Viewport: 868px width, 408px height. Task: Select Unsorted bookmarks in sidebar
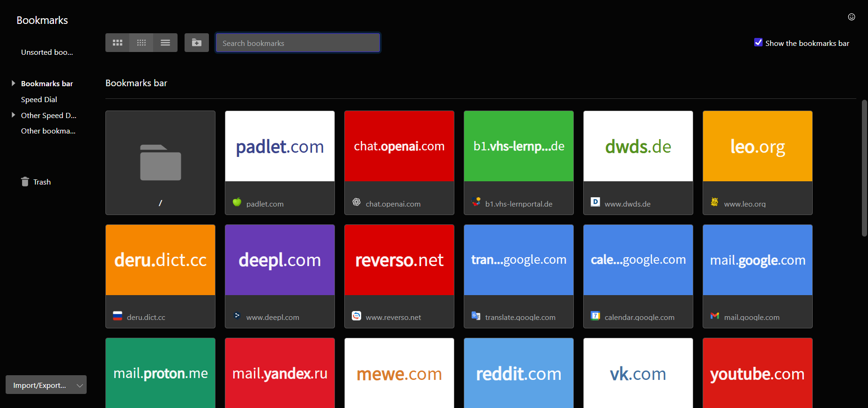point(47,52)
